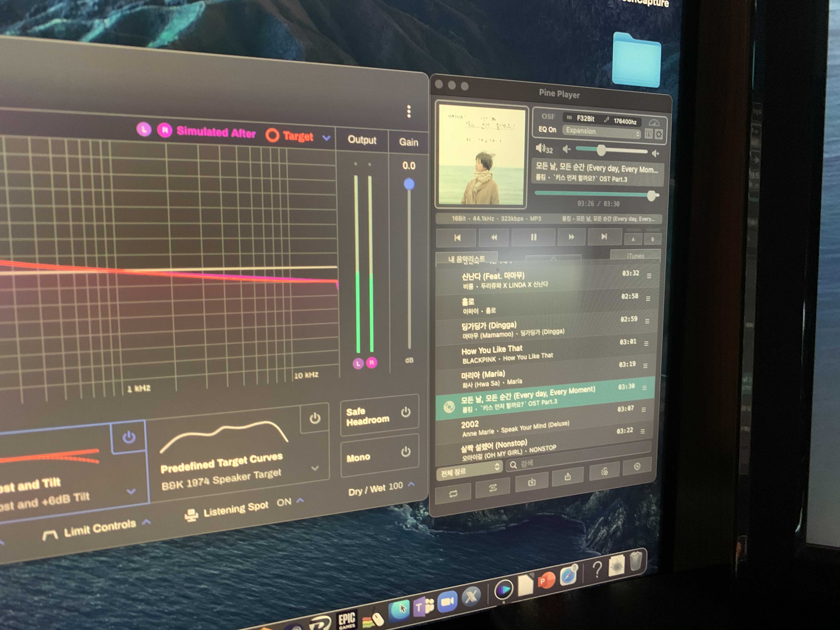Open the three-dot options menu
840x630 pixels.
coord(409,111)
